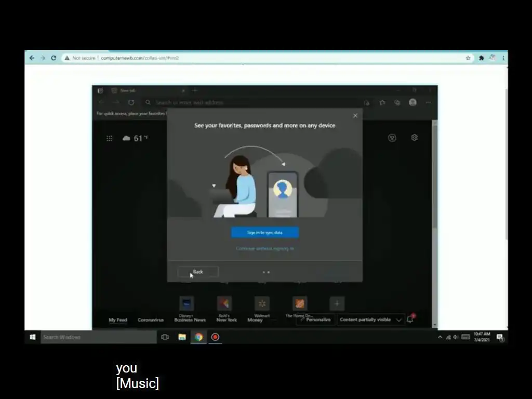This screenshot has height=399, width=532.
Task: Show hidden system tray icons
Action: pos(440,337)
